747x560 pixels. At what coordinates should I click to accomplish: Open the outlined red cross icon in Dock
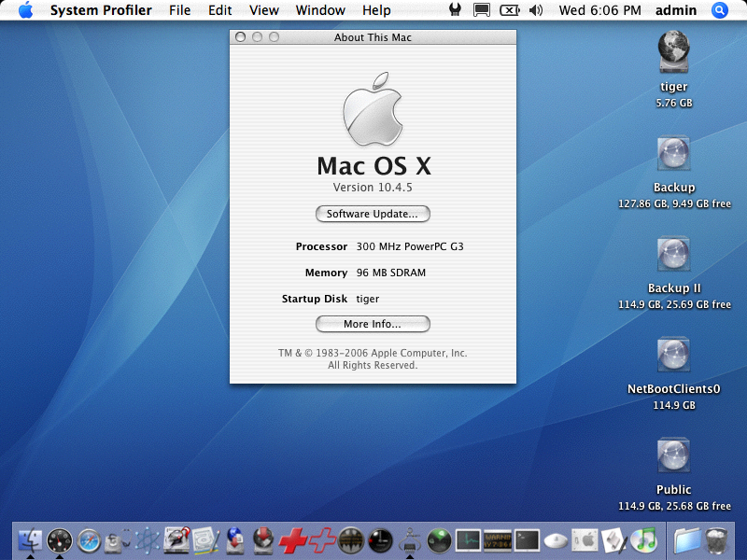click(322, 541)
